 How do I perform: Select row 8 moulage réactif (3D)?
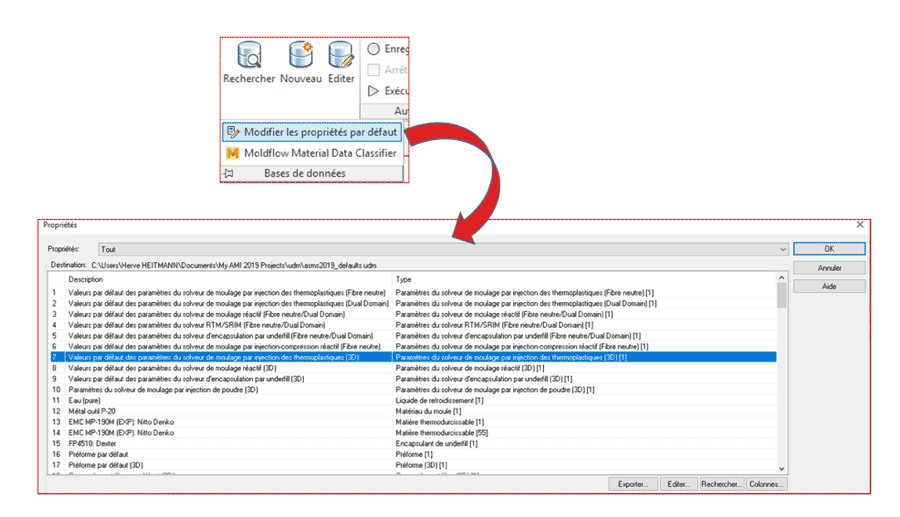coord(413,368)
